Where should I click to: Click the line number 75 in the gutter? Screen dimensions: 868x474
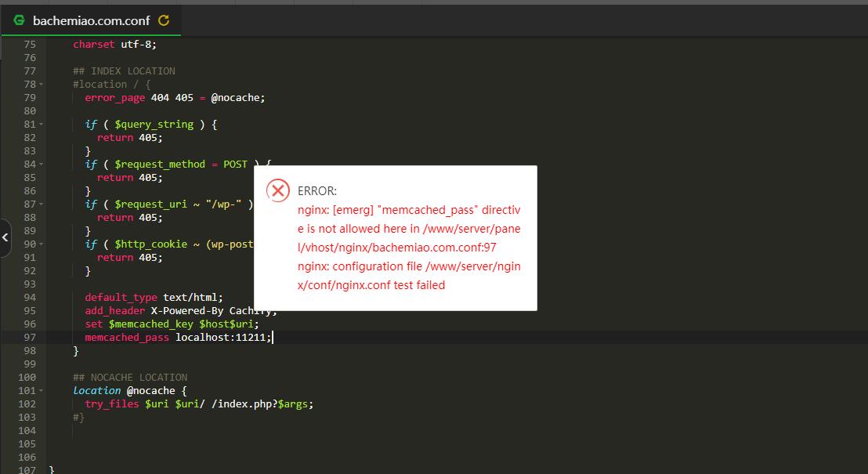[30, 45]
